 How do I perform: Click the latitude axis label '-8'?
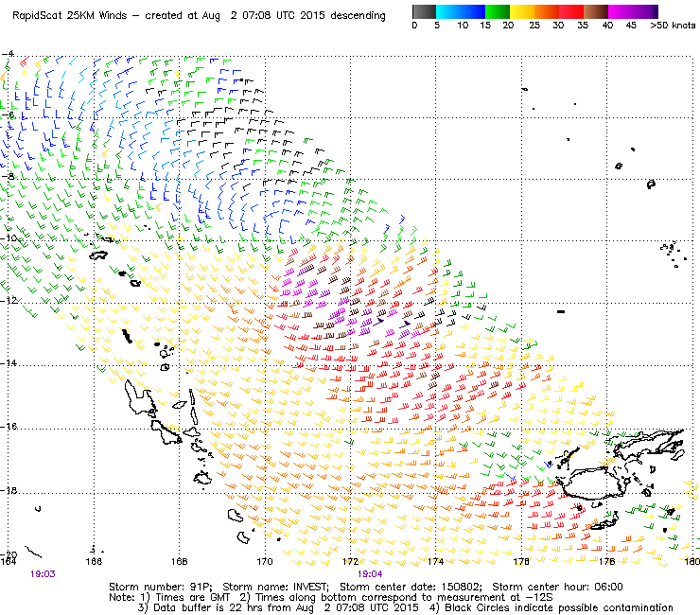[x=8, y=176]
